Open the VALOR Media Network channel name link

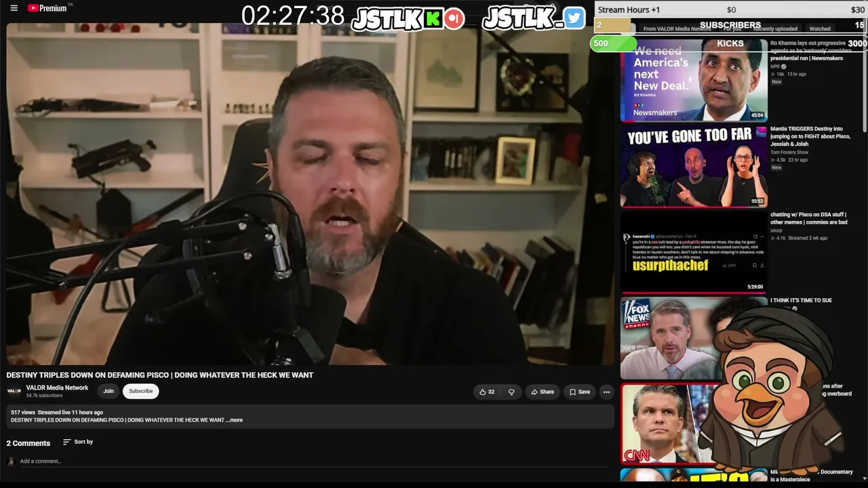[x=57, y=388]
